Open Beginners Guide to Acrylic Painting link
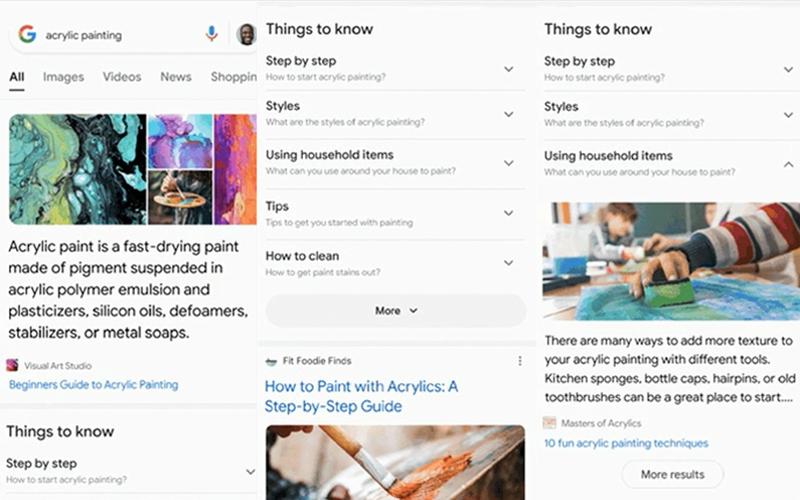Screen dimensions: 800x500 93,385
